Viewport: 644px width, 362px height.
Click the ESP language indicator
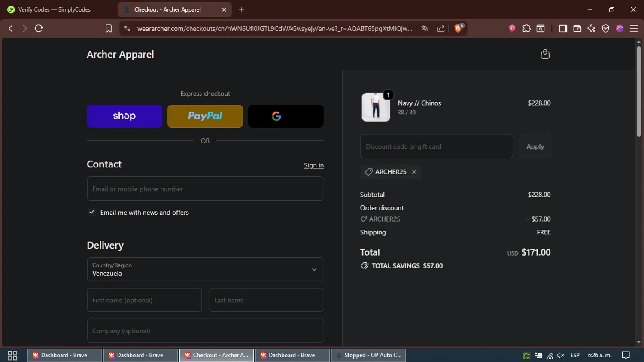(575, 355)
